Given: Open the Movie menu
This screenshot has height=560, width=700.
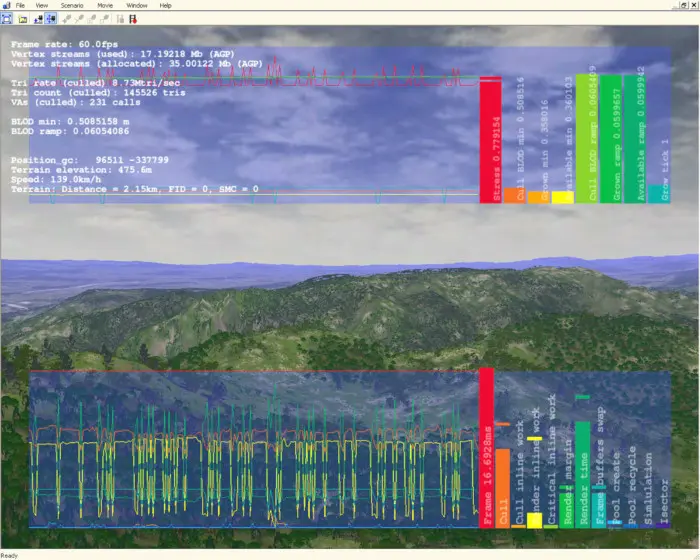Looking at the screenshot, I should pos(105,5).
